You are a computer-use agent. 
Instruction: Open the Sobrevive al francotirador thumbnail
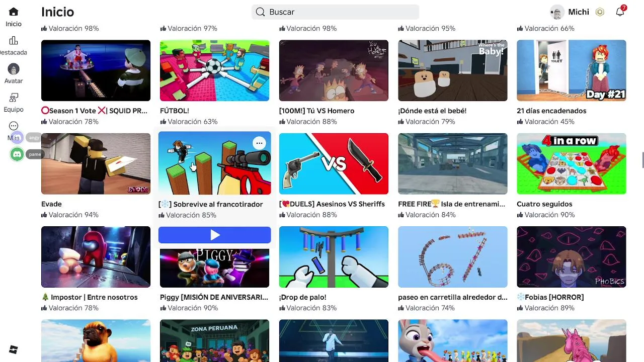(214, 163)
